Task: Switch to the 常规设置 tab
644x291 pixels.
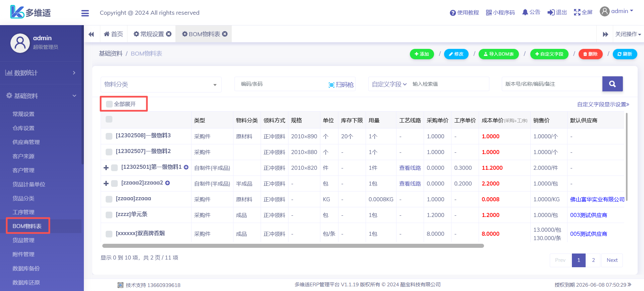Action: [x=152, y=34]
